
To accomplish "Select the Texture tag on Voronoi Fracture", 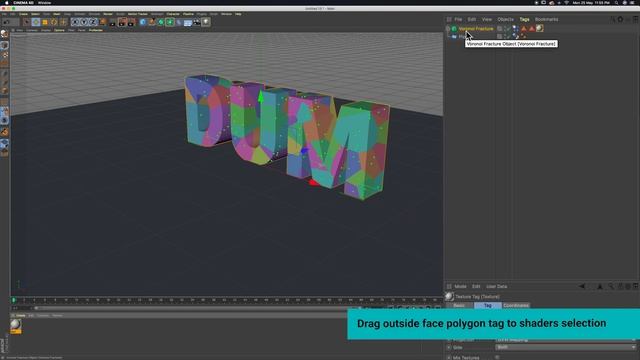I will click(540, 28).
